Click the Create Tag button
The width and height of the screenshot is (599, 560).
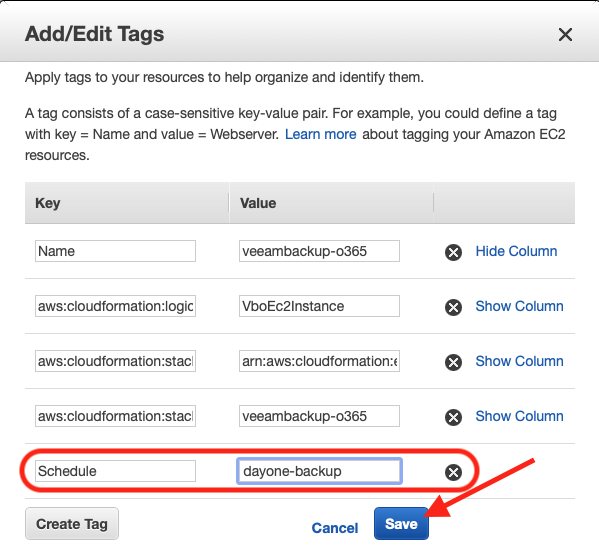(72, 524)
